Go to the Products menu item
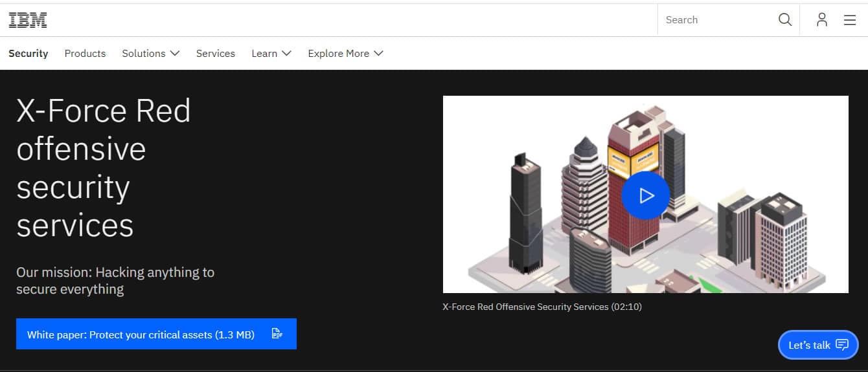Image resolution: width=868 pixels, height=372 pixels. pyautogui.click(x=85, y=53)
